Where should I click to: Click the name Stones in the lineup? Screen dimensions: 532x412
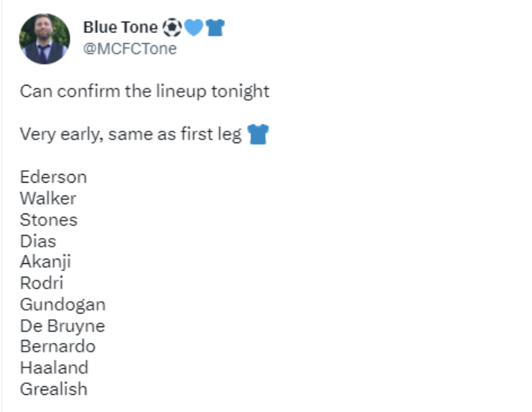pyautogui.click(x=48, y=219)
